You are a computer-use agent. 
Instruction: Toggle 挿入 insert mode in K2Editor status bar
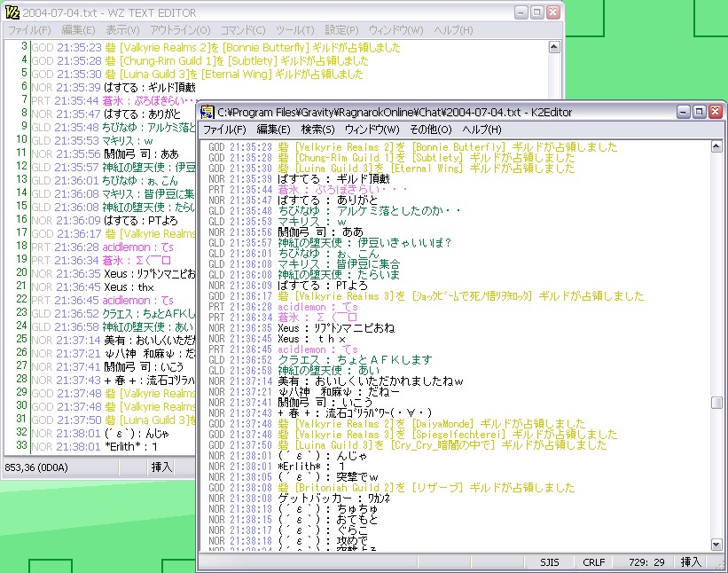pos(690,561)
